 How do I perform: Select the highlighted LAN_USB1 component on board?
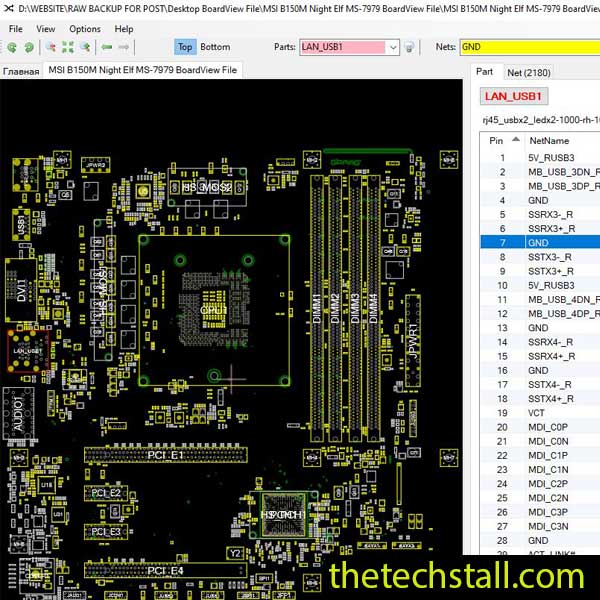28,351
